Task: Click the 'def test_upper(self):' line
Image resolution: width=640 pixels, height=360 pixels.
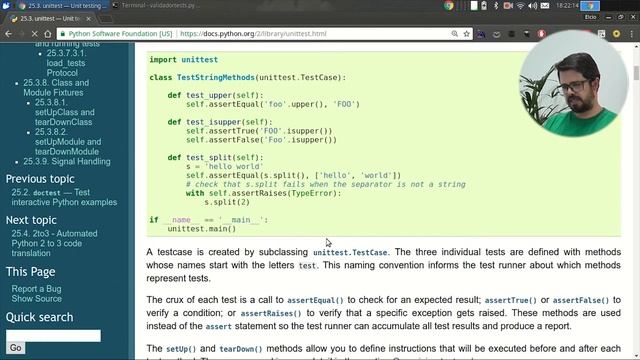Action: tap(216, 95)
